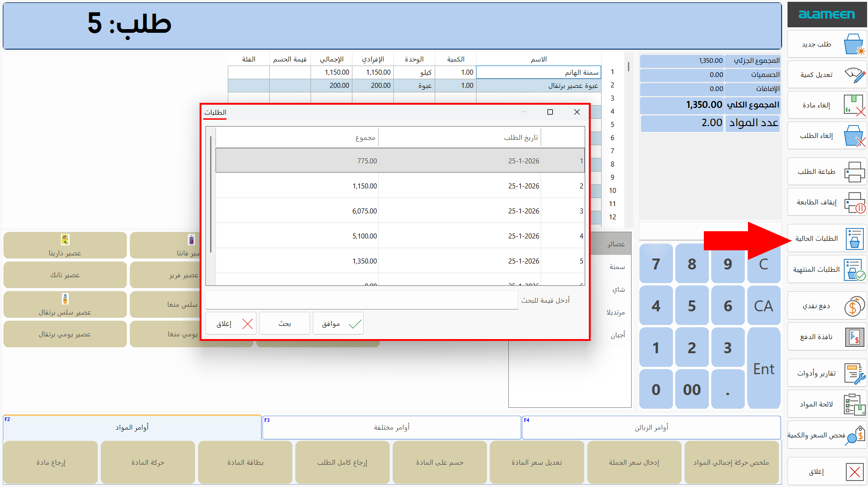
Task: Select order row 3 totaling 6,075.00
Action: coord(400,211)
